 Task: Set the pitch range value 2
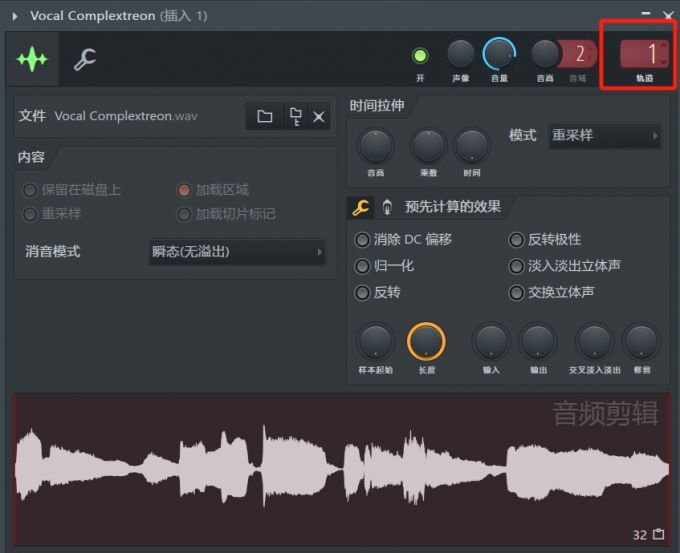(x=580, y=54)
